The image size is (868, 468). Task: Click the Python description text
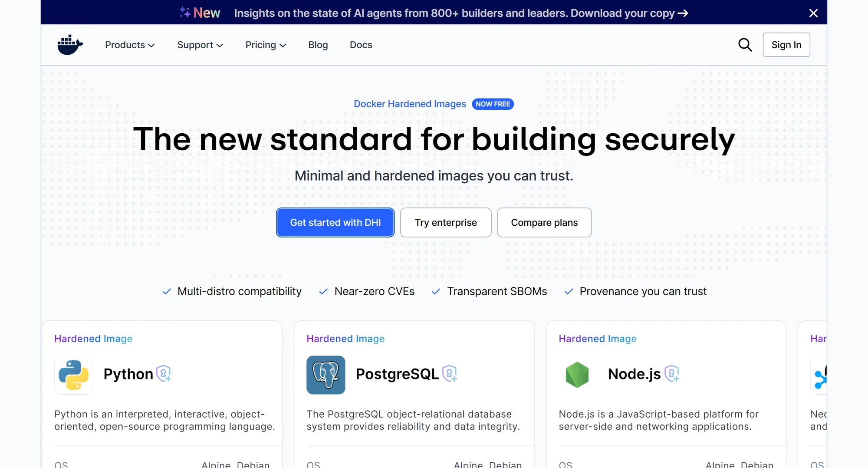pos(164,420)
